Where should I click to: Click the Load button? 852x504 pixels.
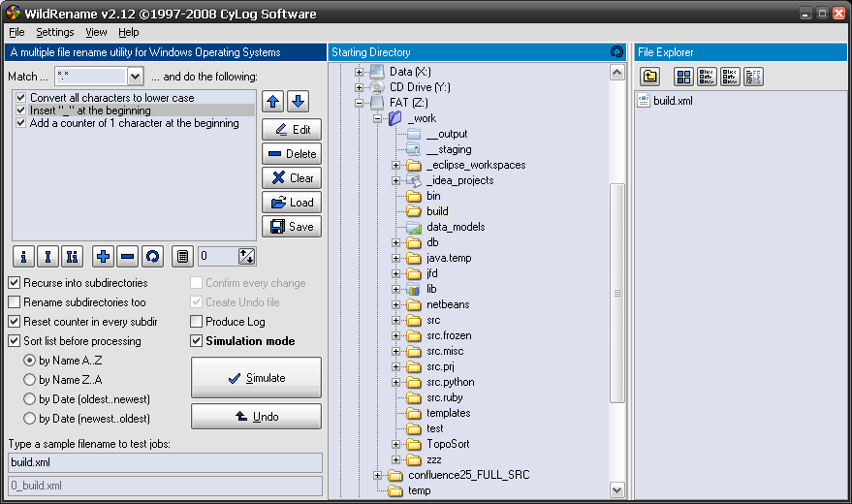(x=291, y=203)
